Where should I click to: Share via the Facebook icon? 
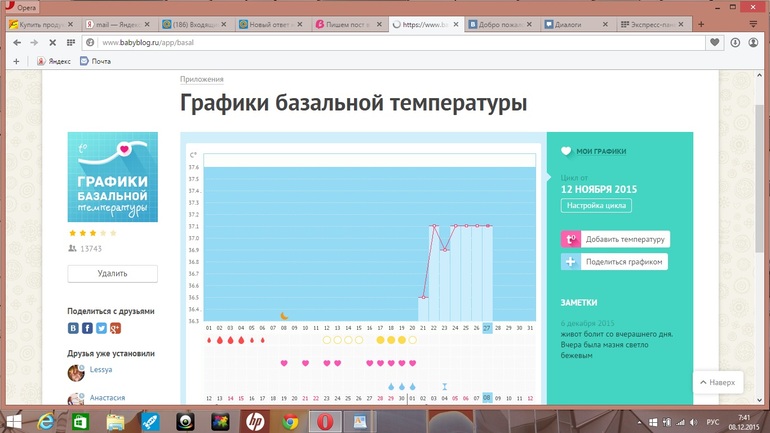[x=87, y=328]
